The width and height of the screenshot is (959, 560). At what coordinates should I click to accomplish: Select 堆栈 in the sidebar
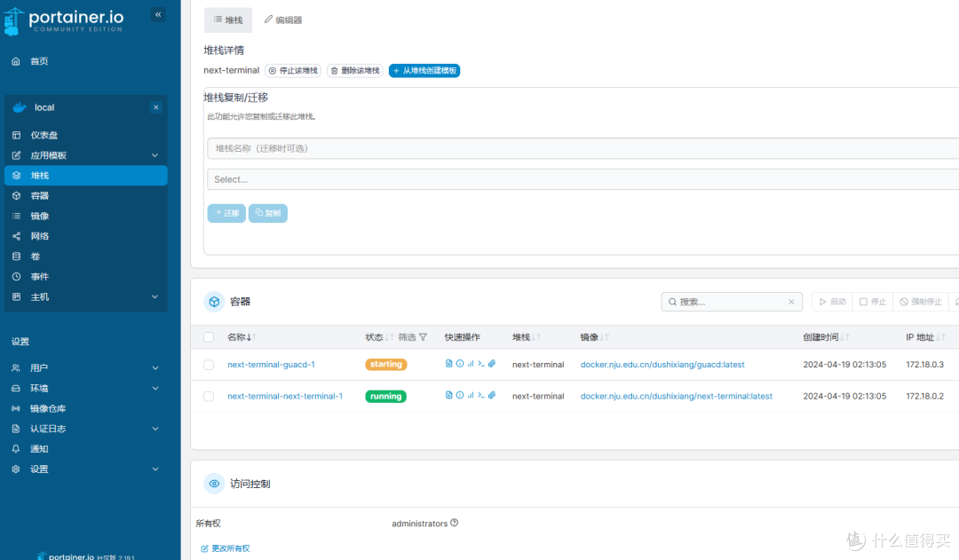coord(85,176)
